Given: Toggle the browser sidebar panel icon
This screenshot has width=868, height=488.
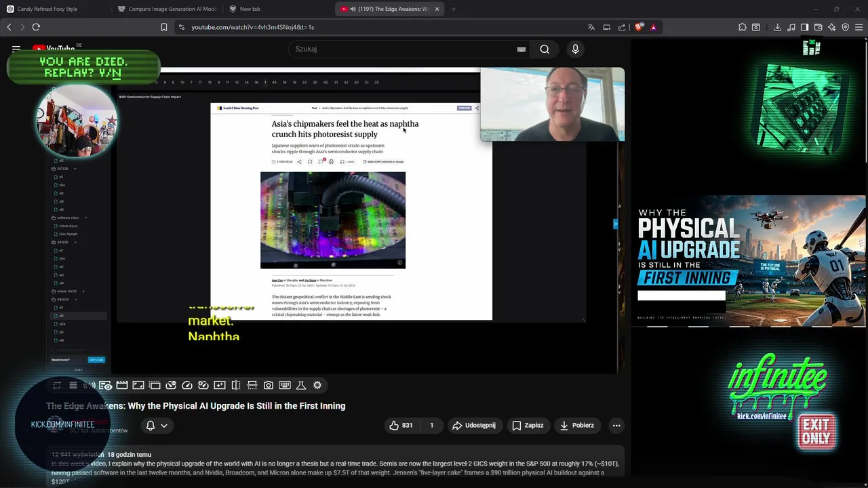Looking at the screenshot, I should pos(804,27).
